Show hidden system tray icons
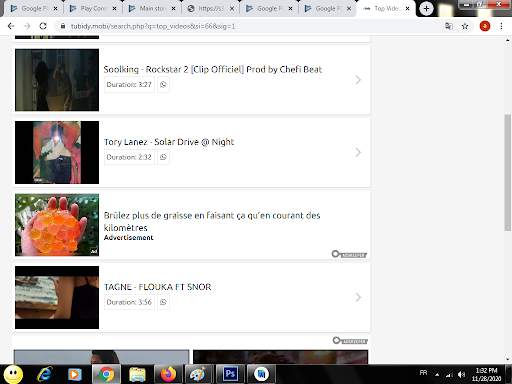 point(437,375)
